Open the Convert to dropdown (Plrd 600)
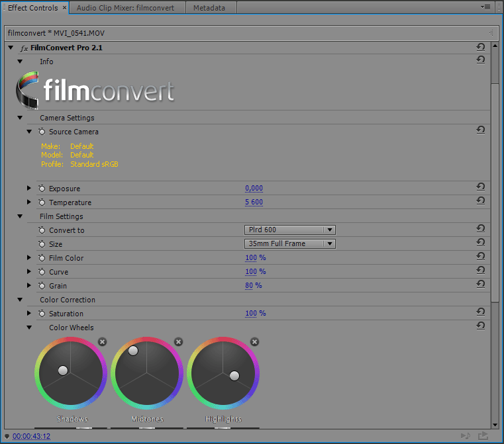Screen dimensions: 504x444 [290, 230]
